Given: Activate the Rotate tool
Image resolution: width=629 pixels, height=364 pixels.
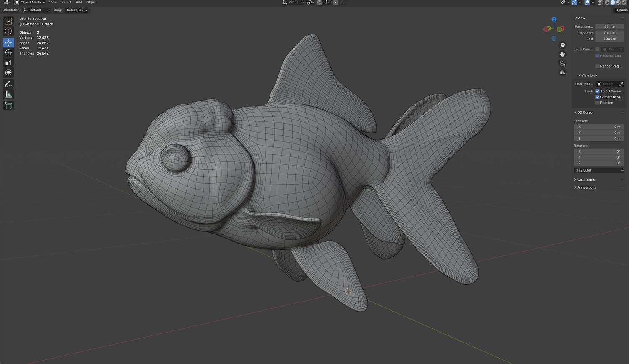Looking at the screenshot, I should (8, 52).
